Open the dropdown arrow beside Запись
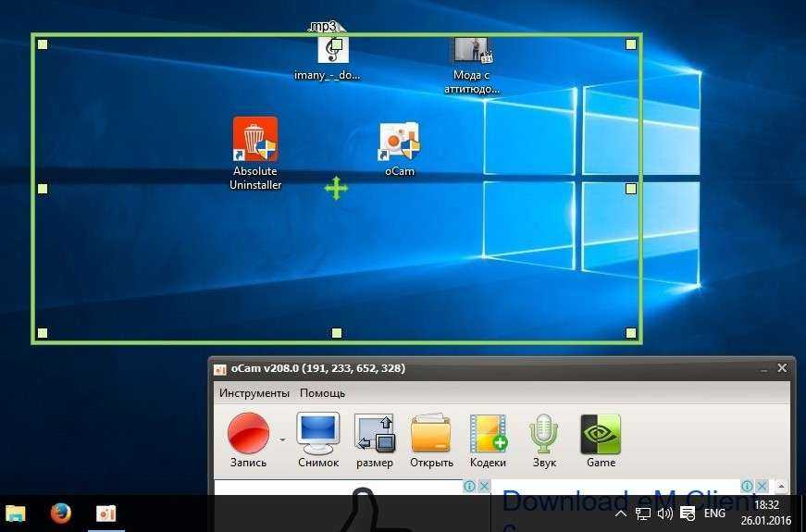 click(282, 440)
